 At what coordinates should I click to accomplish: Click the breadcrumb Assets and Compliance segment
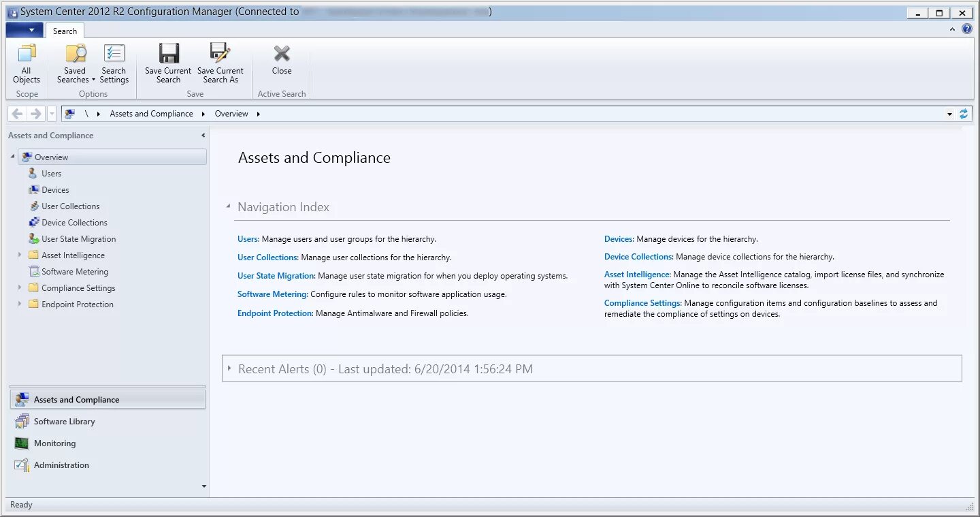coord(151,114)
